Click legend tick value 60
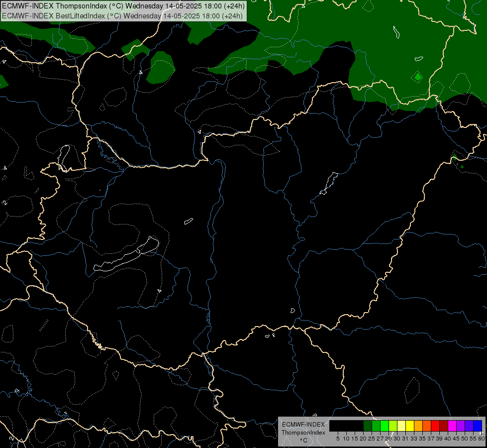 coord(482,439)
